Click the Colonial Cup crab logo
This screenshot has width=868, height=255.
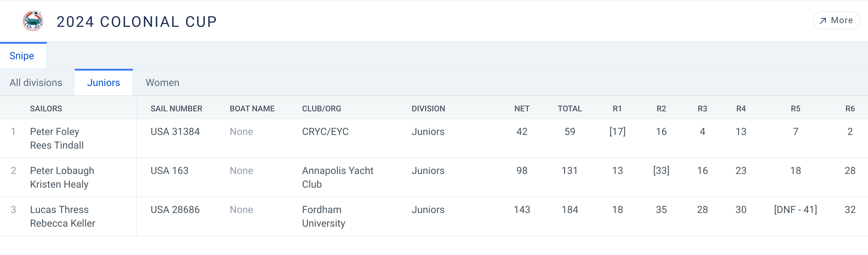33,21
